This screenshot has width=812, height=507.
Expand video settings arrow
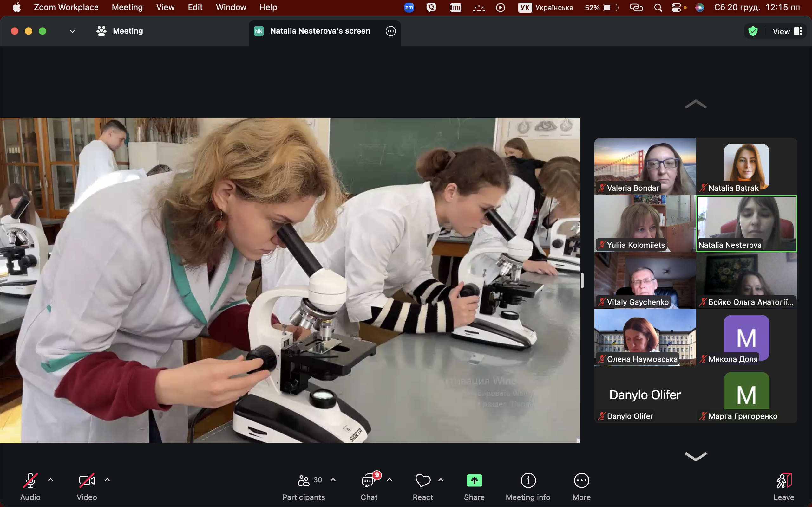click(107, 480)
